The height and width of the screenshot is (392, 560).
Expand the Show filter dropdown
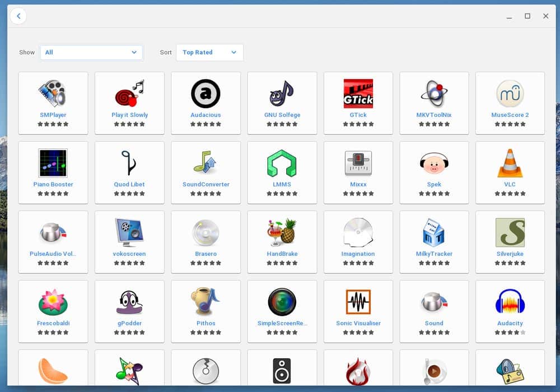91,53
